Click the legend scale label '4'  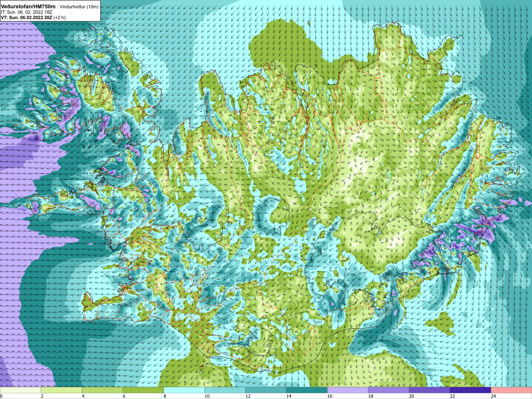coord(83,396)
